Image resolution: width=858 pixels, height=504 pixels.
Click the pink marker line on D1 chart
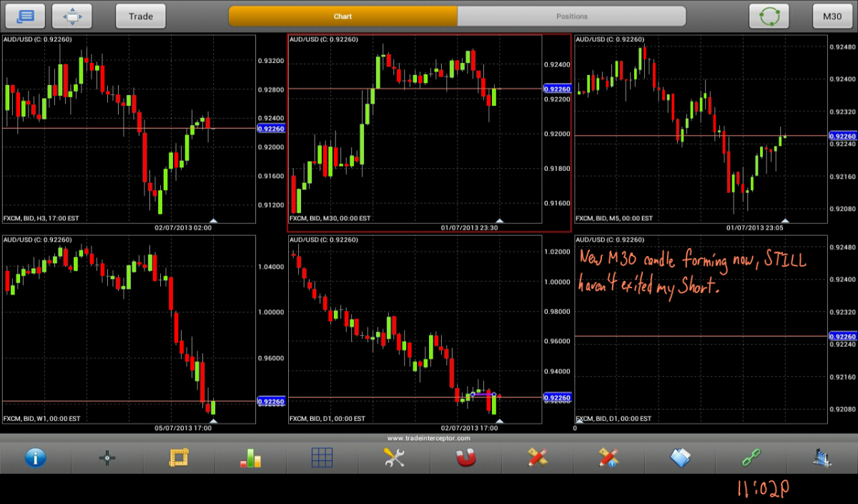pos(484,393)
